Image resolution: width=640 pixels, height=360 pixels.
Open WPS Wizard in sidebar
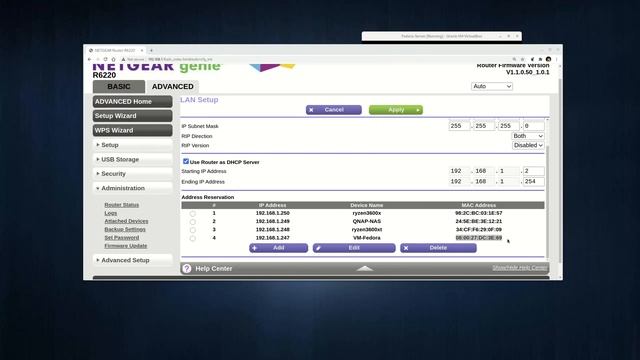[133, 130]
